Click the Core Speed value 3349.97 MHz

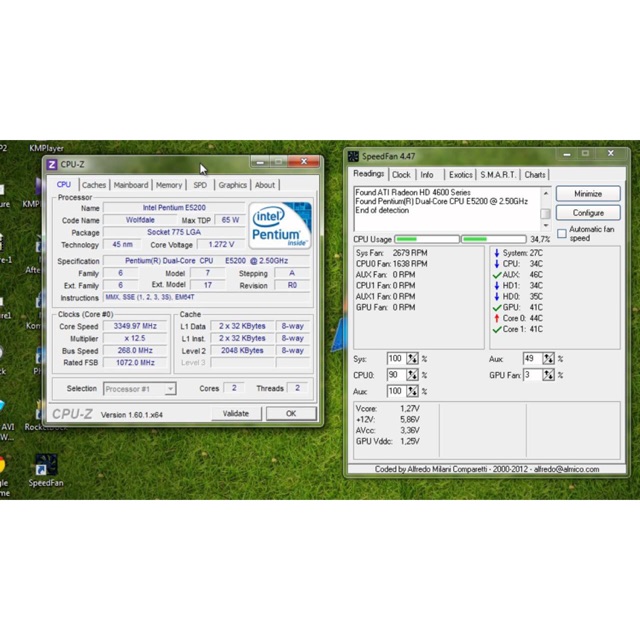pos(135,326)
